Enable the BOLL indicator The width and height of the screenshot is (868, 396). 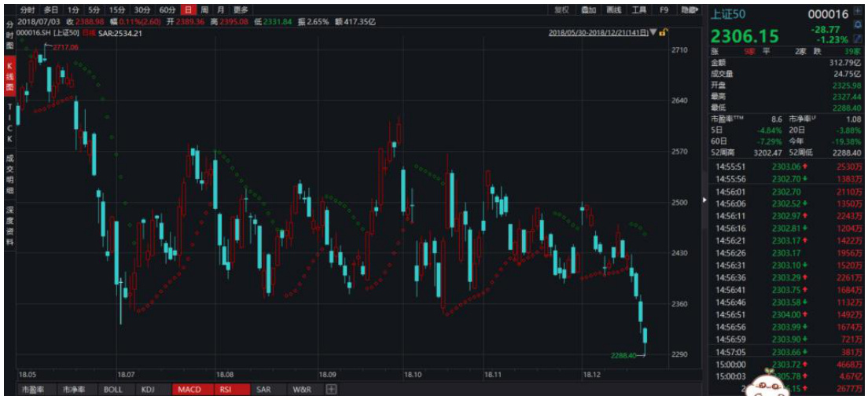coord(112,389)
